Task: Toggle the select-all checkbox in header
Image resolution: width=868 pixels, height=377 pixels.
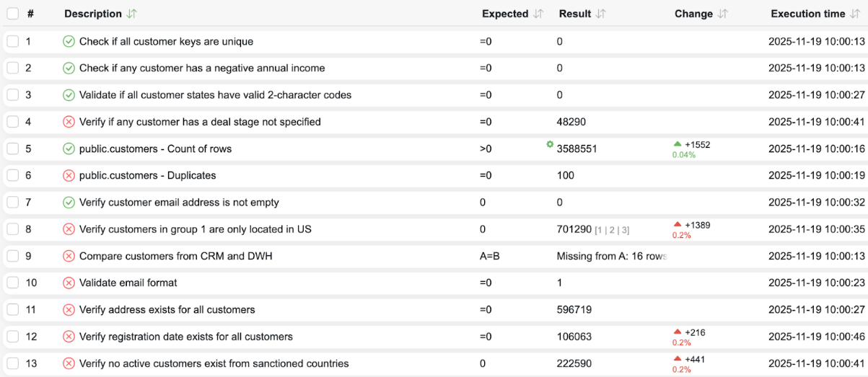Action: (x=12, y=14)
